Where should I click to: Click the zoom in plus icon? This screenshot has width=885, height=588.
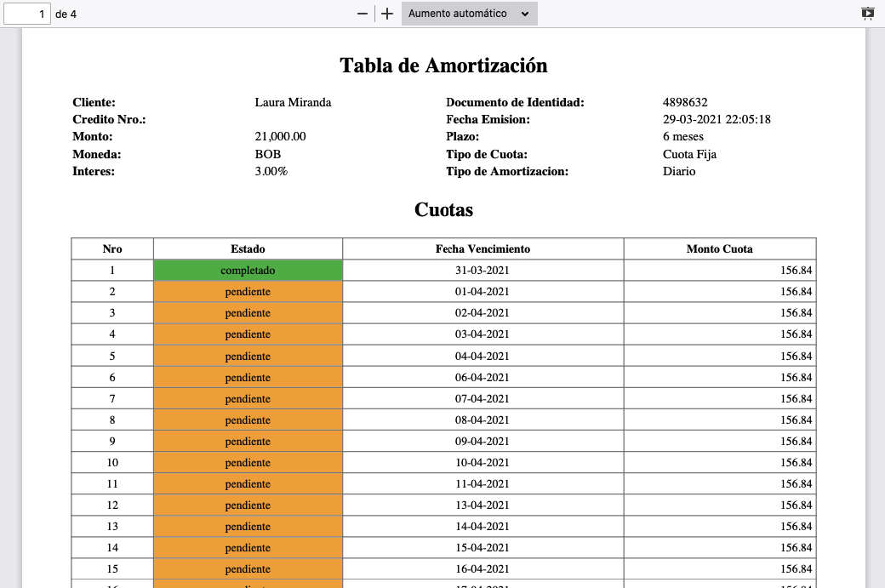pos(387,14)
